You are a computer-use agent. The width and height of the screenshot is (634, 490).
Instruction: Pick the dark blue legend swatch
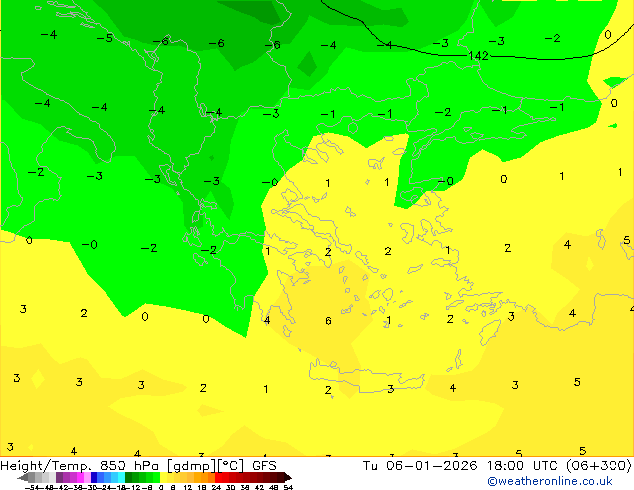[x=94, y=477]
